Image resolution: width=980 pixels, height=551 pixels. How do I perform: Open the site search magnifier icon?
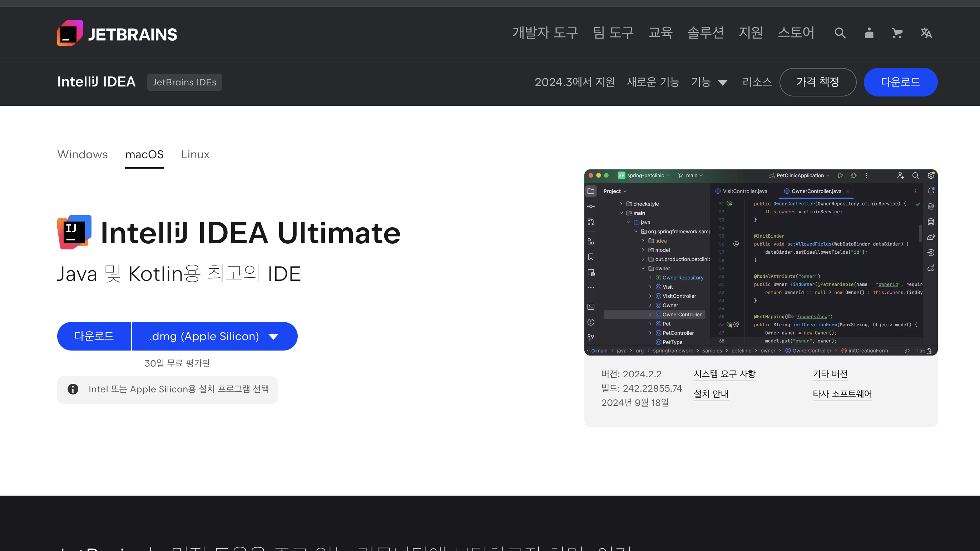point(840,33)
